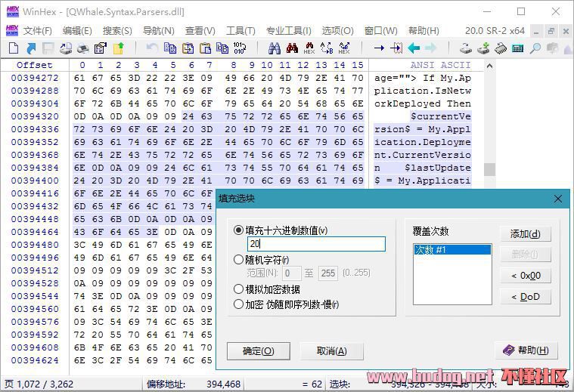Viewport: 574px width, 392px height.
Task: Open the 搜索(S) menu
Action: click(117, 31)
